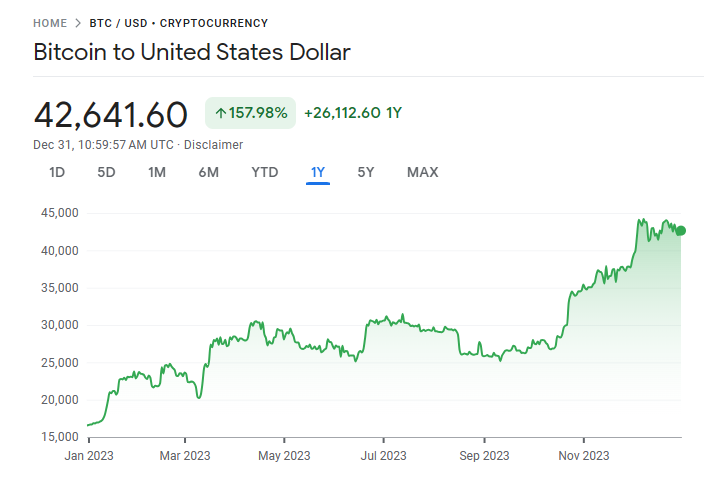Show the MAX time range
Image resolution: width=704 pixels, height=479 pixels.
422,172
